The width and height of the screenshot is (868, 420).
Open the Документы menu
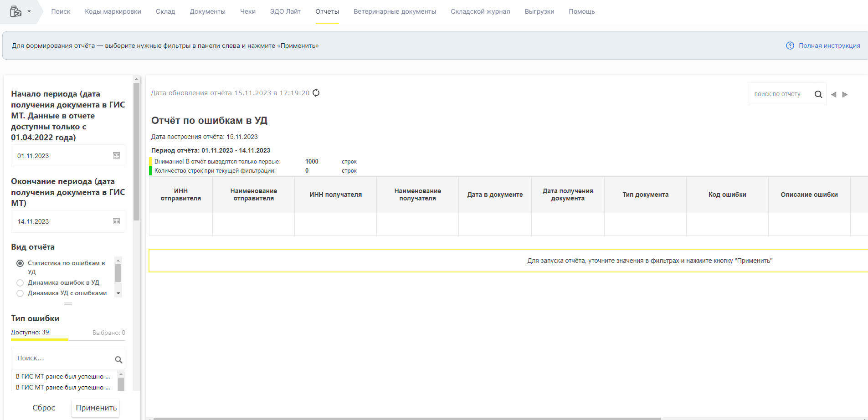tap(208, 11)
